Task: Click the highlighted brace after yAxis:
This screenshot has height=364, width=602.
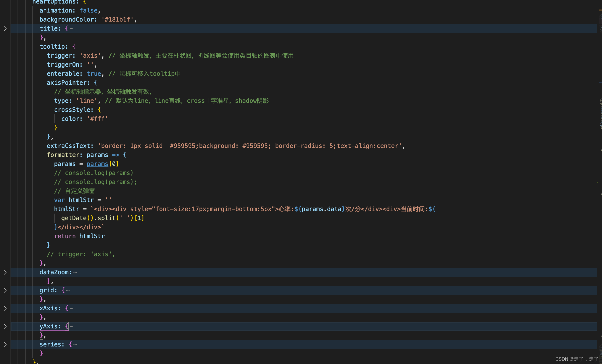Action: click(66, 326)
